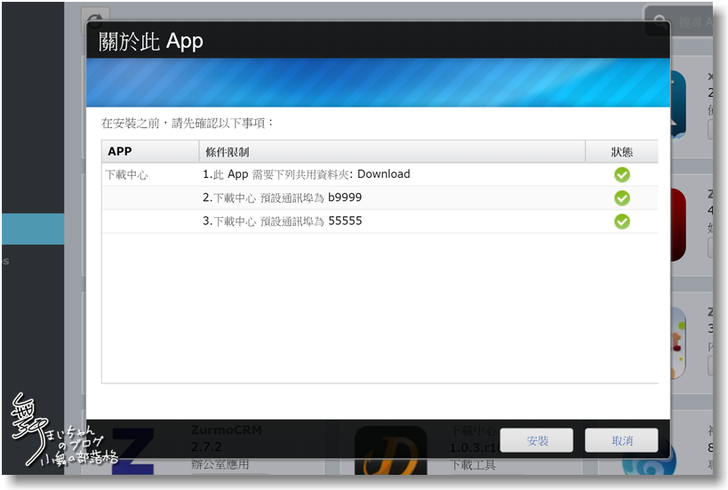The height and width of the screenshot is (490, 728).
Task: Click the 狀態 status column header
Action: [x=622, y=151]
